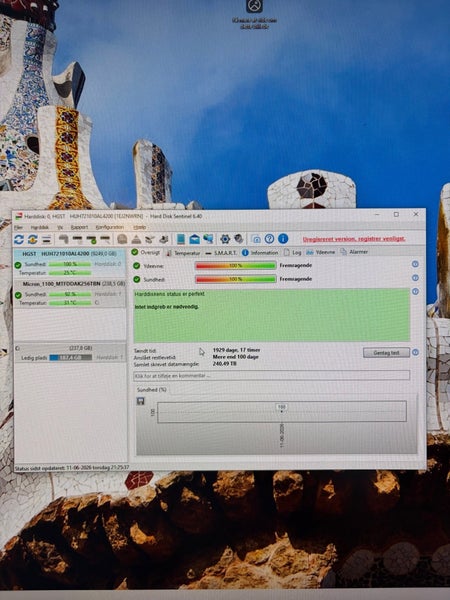This screenshot has width=450, height=600.
Task: Click the blue question mark help icon
Action: tap(269, 239)
